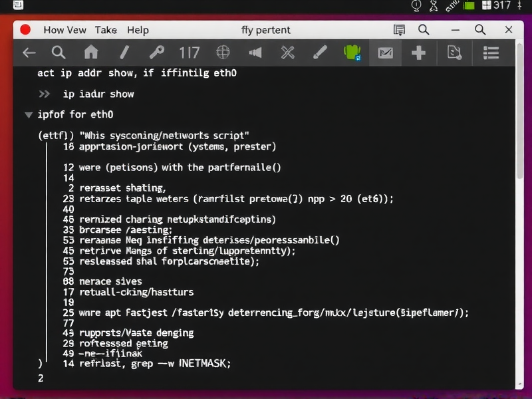532x399 pixels.
Task: Open the Take menu
Action: 106,30
